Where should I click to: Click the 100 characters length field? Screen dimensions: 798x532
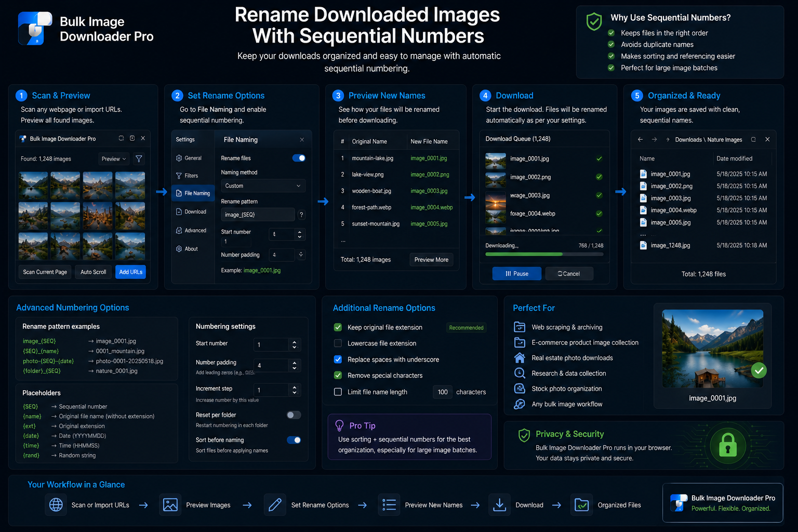pos(443,392)
